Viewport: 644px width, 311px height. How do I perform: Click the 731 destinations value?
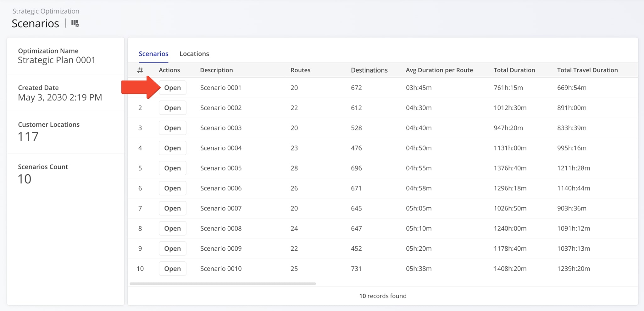356,269
